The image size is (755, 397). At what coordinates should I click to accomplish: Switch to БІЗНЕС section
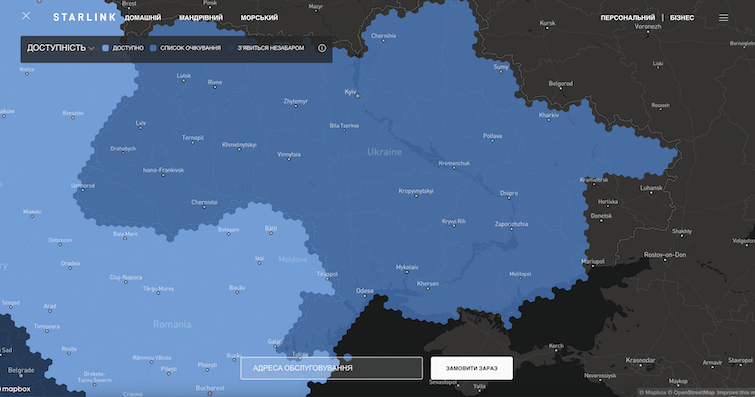[682, 18]
